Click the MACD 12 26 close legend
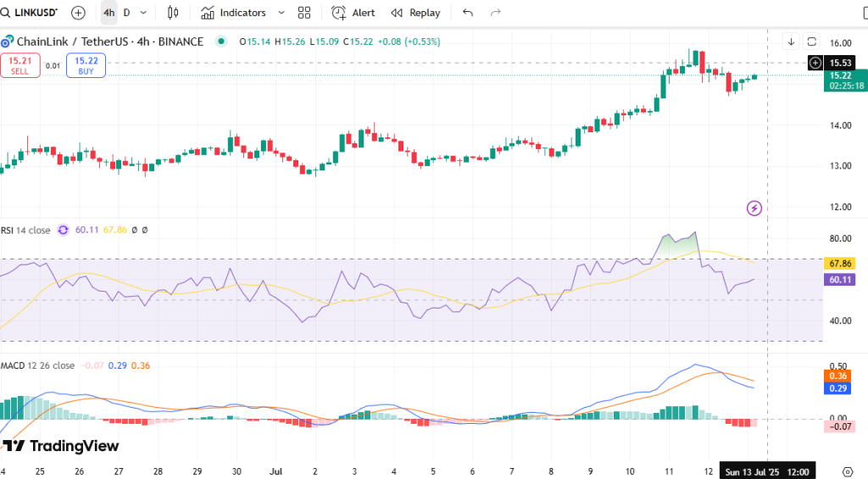 point(37,365)
